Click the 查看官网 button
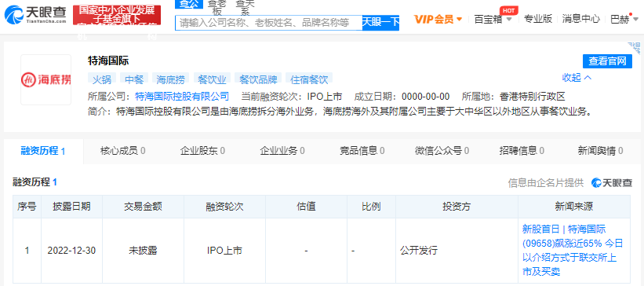 (x=607, y=61)
